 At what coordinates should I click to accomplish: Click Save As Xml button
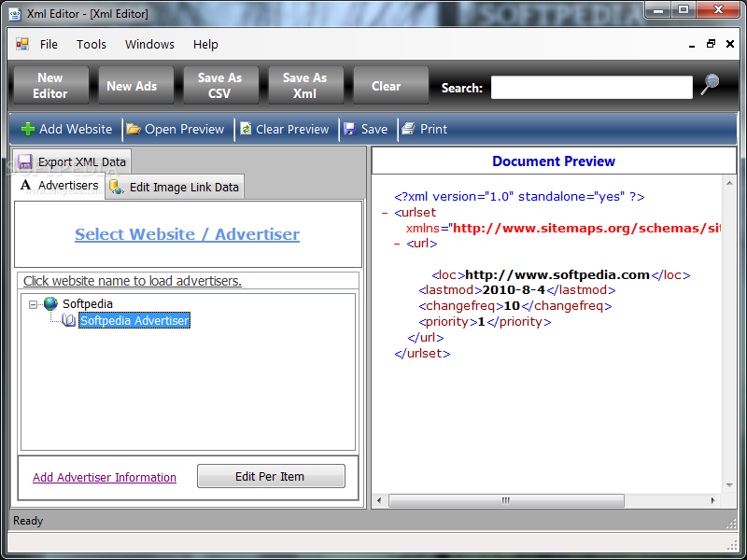(x=305, y=85)
